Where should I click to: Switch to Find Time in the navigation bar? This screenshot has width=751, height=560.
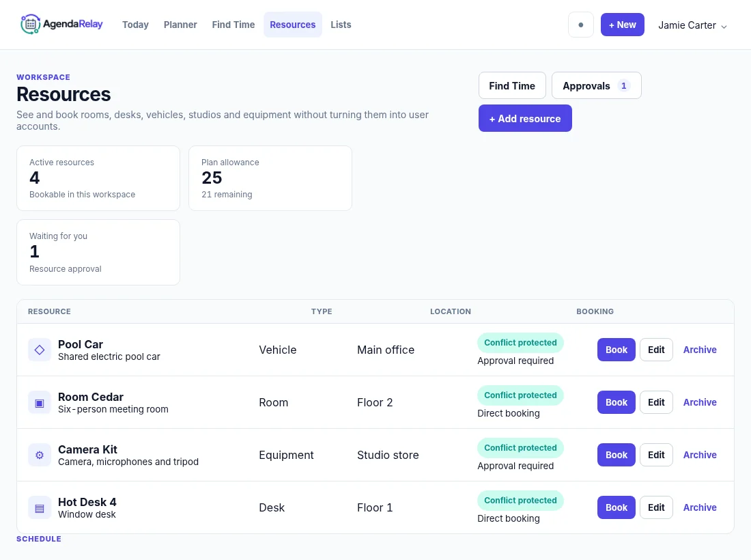233,25
